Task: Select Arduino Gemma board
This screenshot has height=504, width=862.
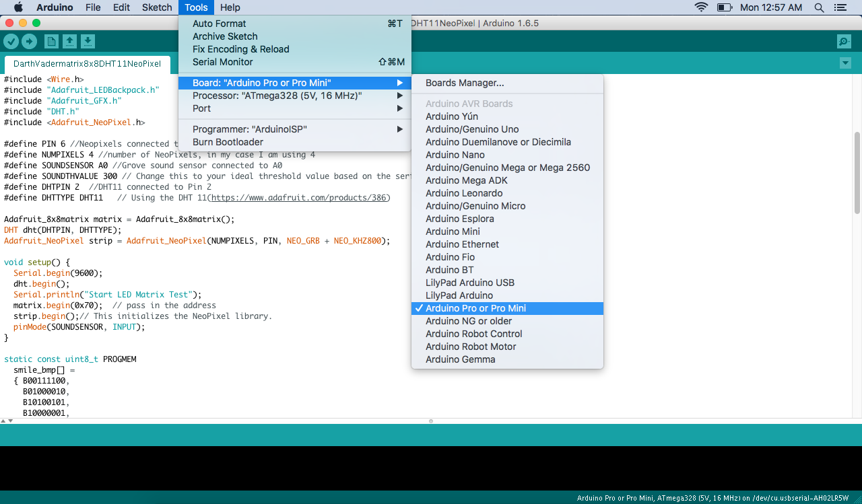Action: (x=507, y=359)
